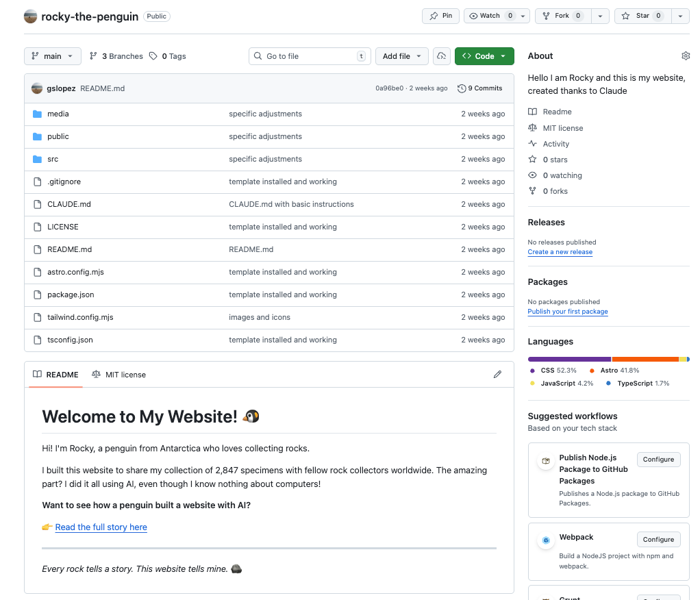Open the Releases heading link

[x=546, y=223]
